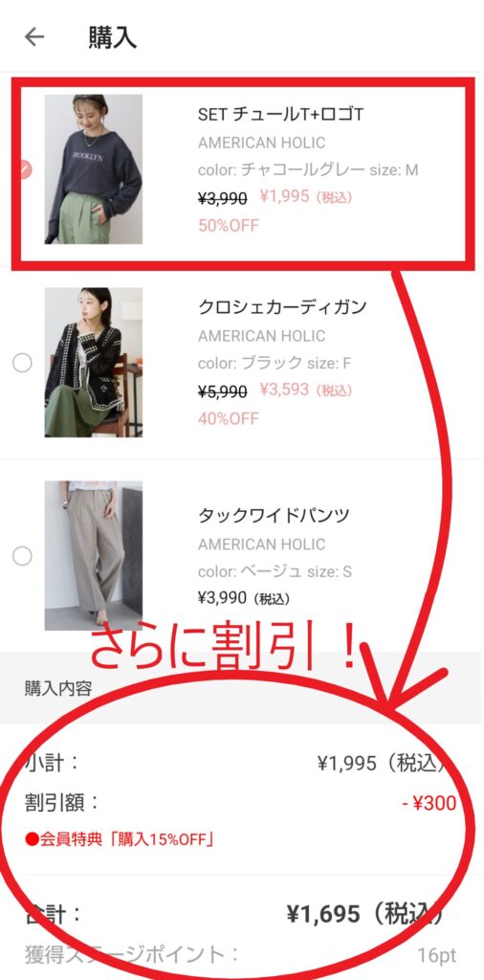Viewport: 484px width, 980px height.
Task: Tap the back arrow icon
Action: pos(34,37)
